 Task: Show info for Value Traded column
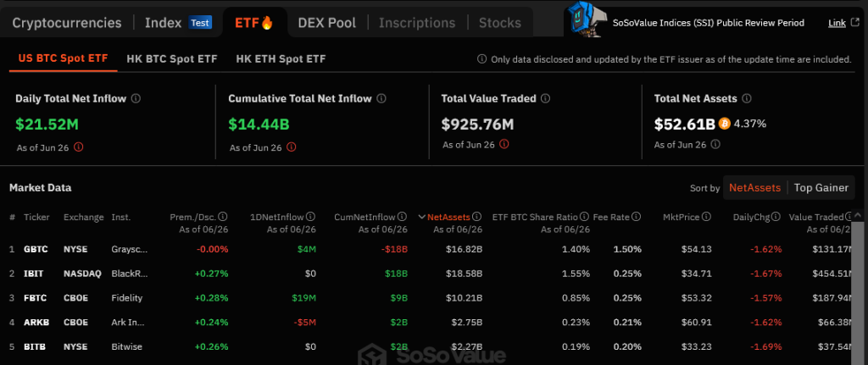pos(849,217)
